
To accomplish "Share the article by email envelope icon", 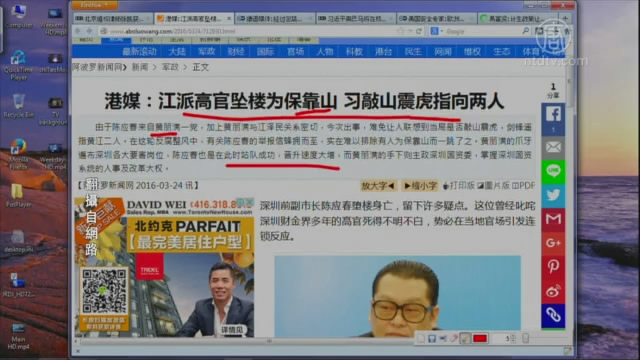I will click(x=553, y=147).
